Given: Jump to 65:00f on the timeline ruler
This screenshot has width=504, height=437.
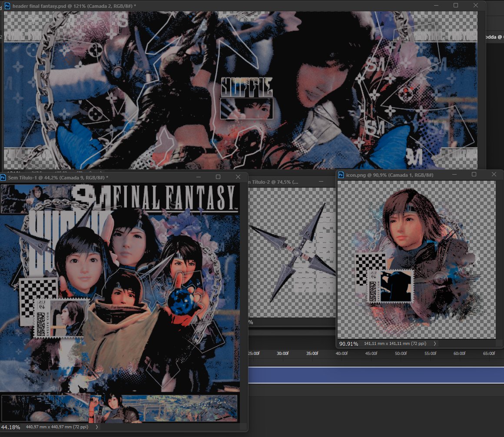Looking at the screenshot, I should (x=489, y=354).
